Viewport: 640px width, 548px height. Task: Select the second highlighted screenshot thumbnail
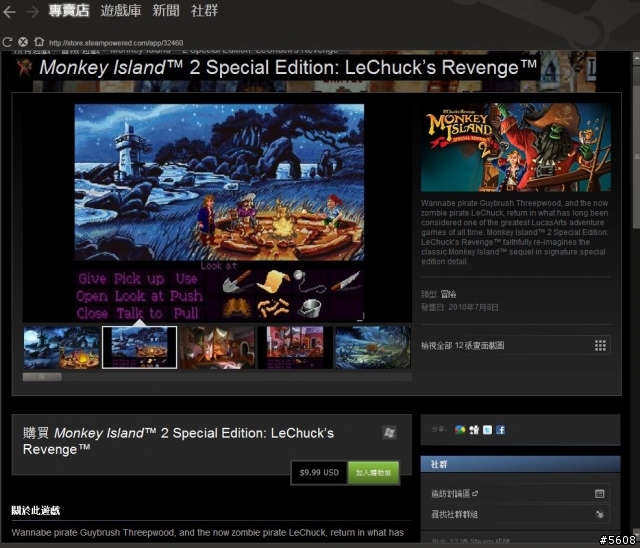[x=140, y=348]
